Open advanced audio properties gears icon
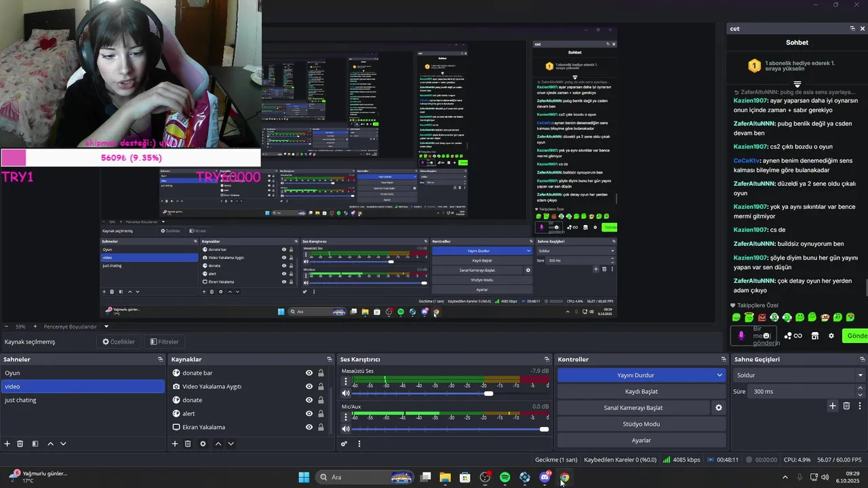 click(344, 444)
